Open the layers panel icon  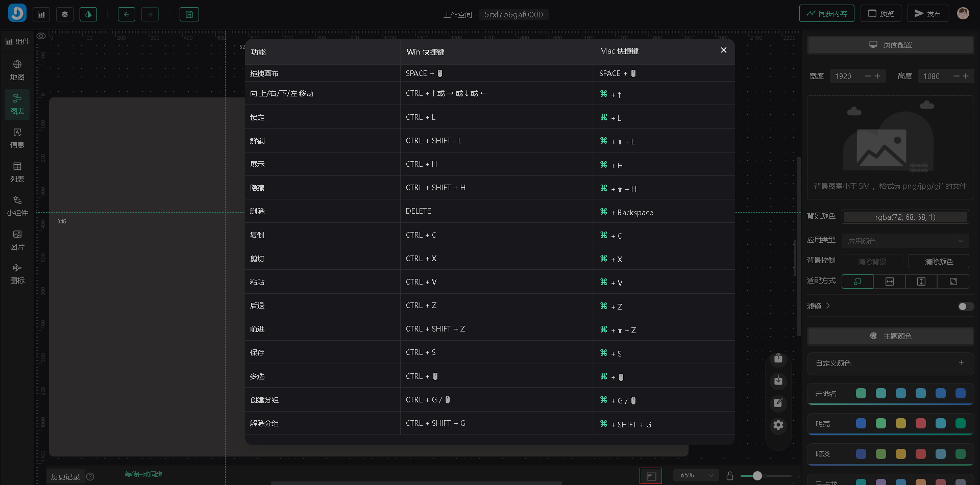(65, 14)
